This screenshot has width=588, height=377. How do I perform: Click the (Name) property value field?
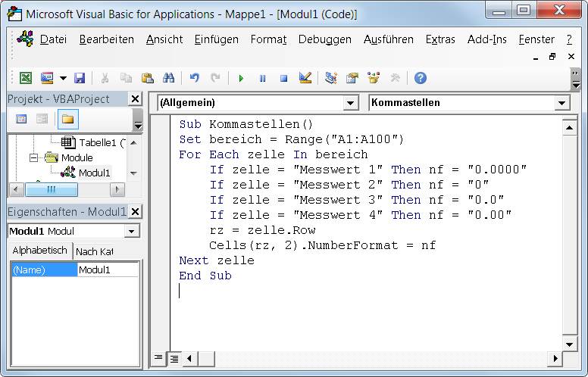pyautogui.click(x=108, y=270)
